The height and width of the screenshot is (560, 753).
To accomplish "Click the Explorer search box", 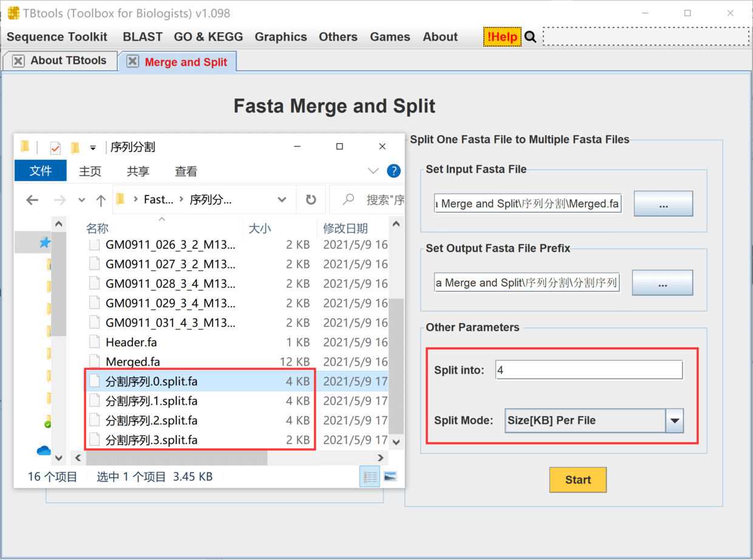I will click(367, 200).
